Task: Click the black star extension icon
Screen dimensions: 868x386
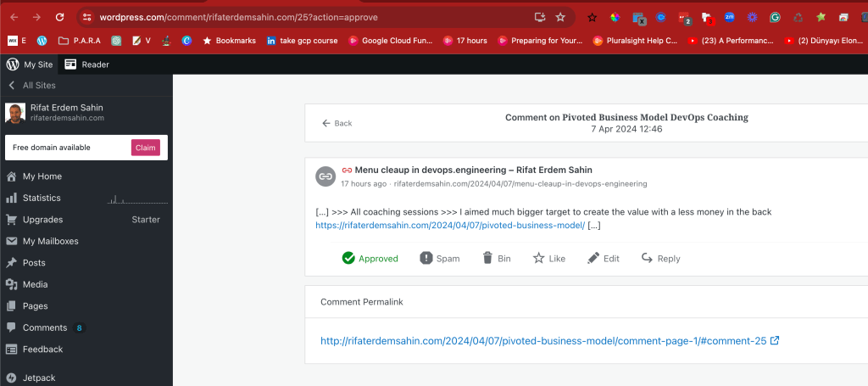Action: coord(592,17)
